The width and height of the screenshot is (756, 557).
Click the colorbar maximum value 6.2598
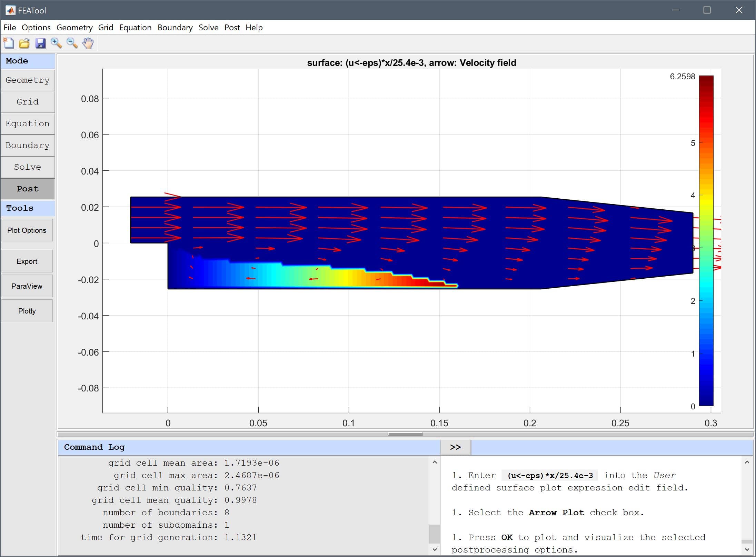(x=682, y=77)
